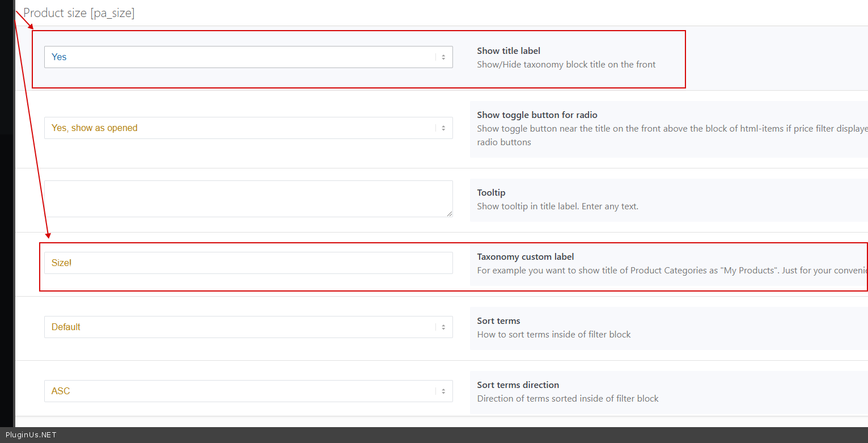Click the arrow icon on the 'Yes' select
The image size is (868, 443).
pos(443,57)
